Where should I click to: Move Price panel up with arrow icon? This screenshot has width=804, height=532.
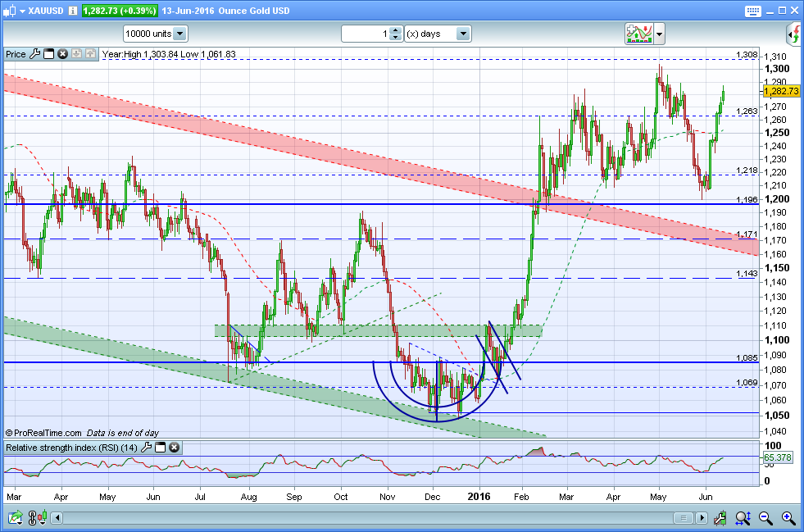[x=90, y=54]
